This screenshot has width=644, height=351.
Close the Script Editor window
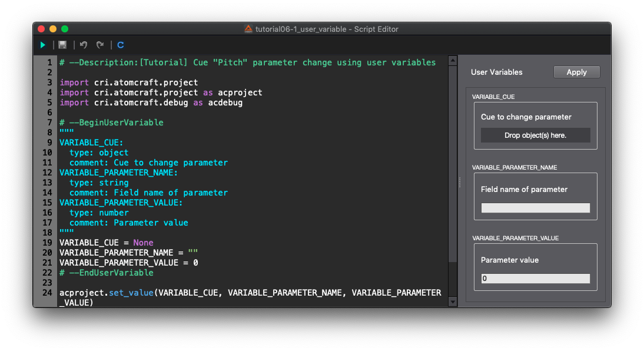coord(41,29)
